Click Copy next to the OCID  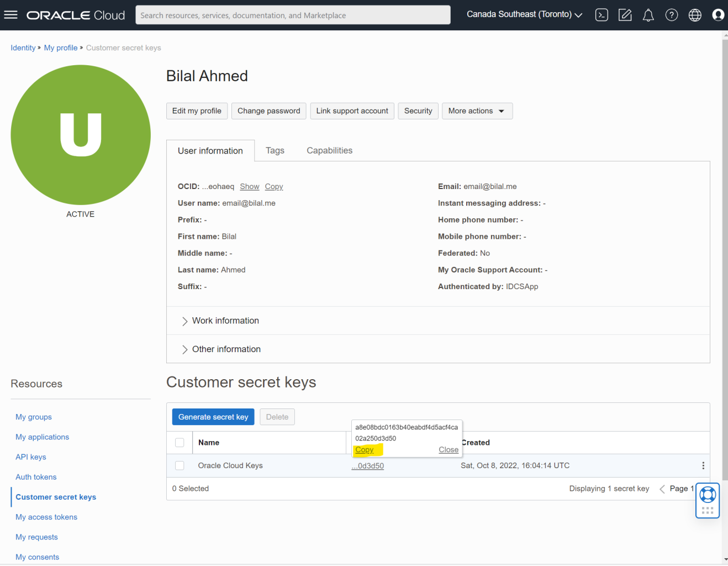coord(274,187)
